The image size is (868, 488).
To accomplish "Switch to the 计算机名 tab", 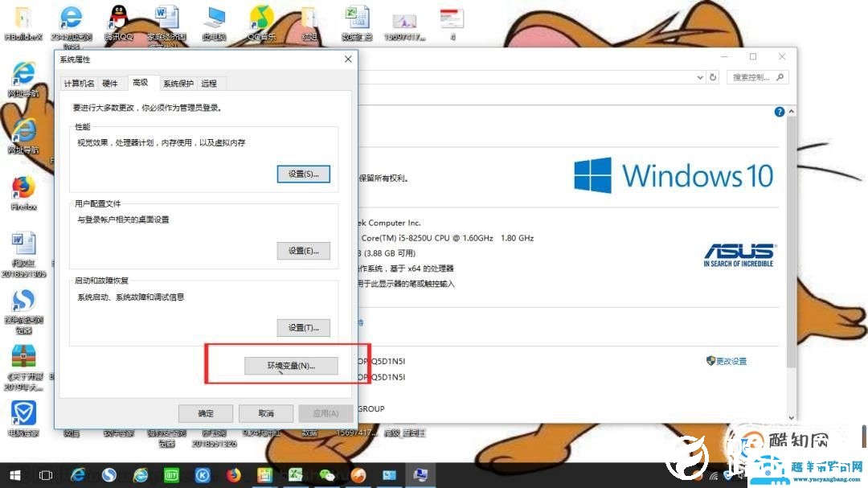I will click(x=80, y=84).
